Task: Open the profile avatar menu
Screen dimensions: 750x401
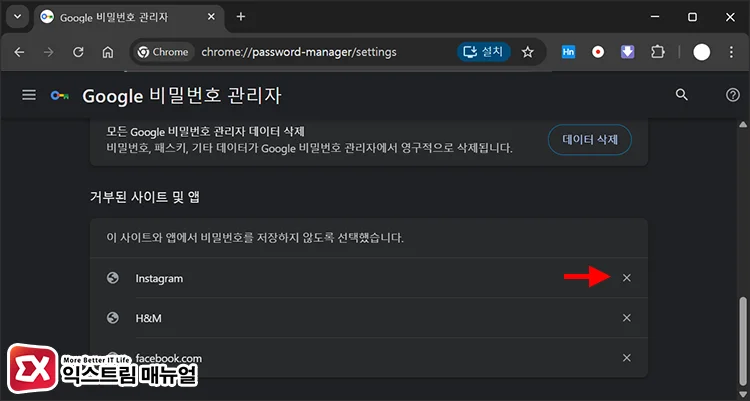Action: point(702,52)
